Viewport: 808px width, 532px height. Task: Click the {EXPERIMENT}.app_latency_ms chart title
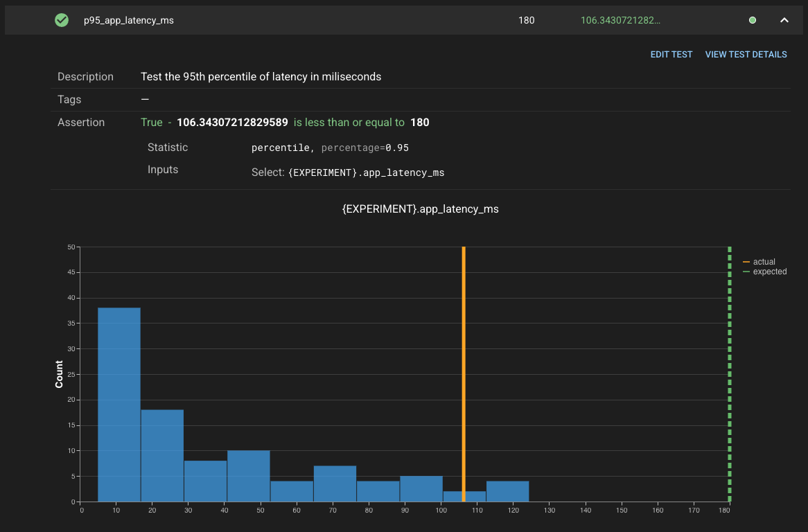click(x=420, y=209)
